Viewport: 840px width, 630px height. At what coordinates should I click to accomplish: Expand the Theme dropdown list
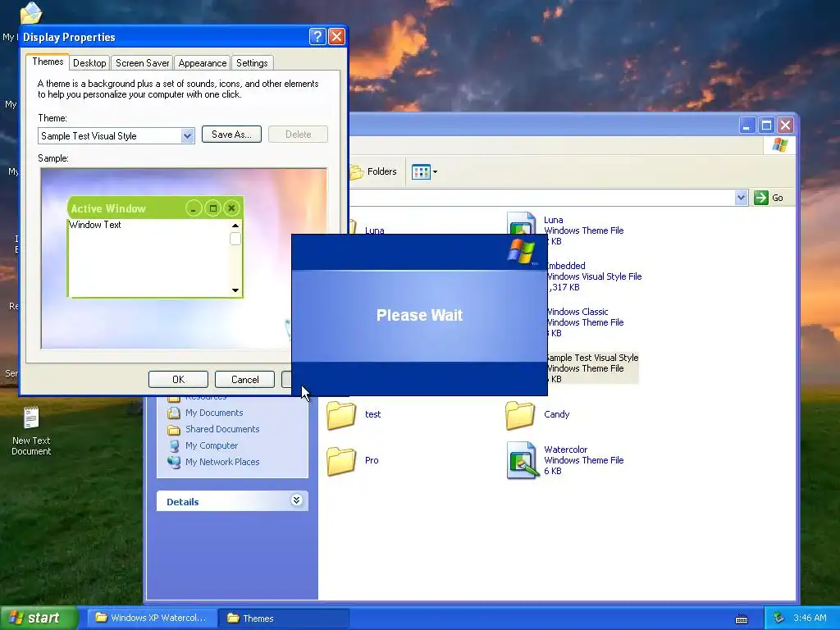(187, 136)
